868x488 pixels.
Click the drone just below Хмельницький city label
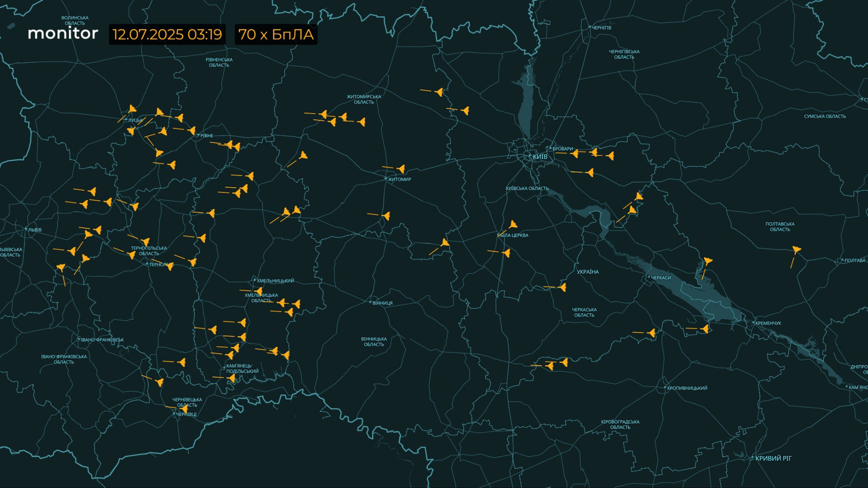click(x=259, y=291)
